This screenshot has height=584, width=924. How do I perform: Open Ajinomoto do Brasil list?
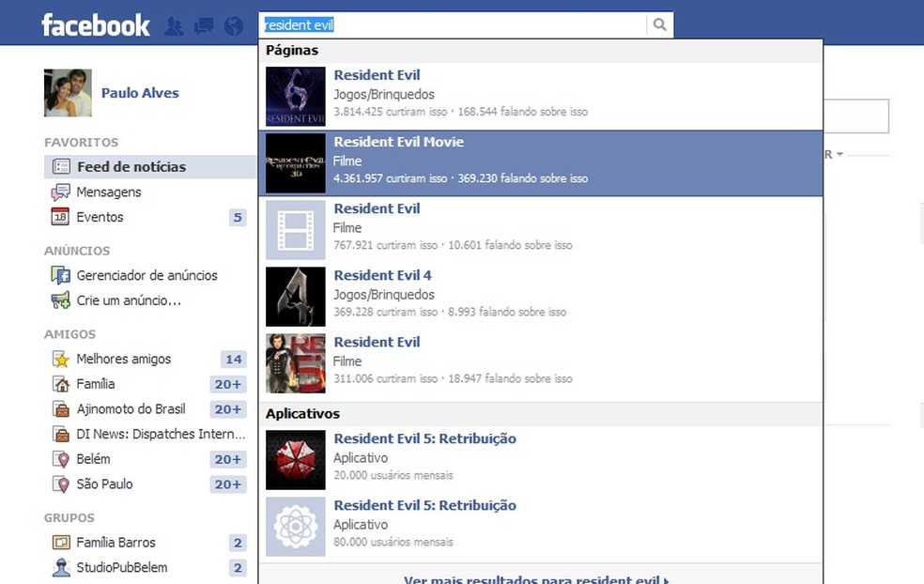pos(131,409)
